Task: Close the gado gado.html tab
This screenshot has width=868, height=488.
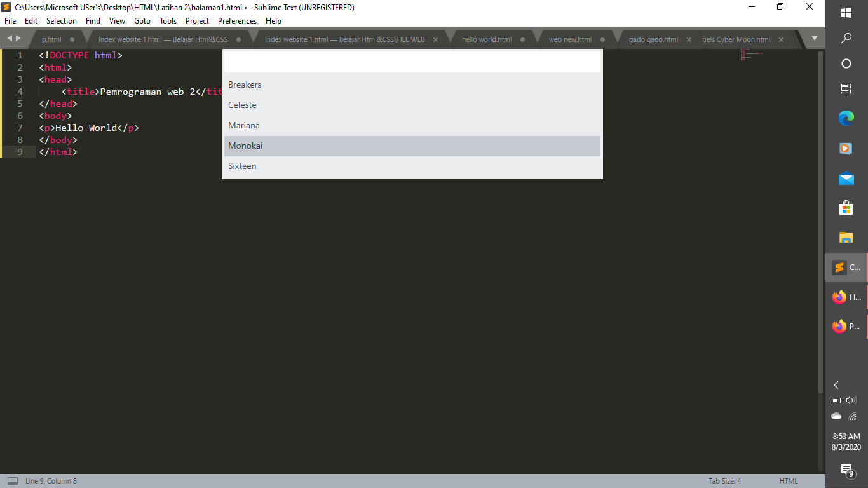Action: pos(689,39)
